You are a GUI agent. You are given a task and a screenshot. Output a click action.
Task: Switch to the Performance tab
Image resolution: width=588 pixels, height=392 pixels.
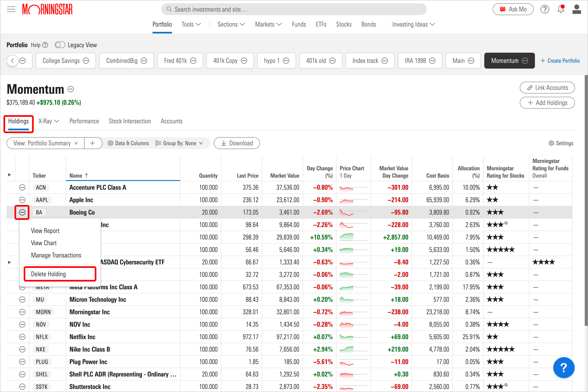[84, 121]
